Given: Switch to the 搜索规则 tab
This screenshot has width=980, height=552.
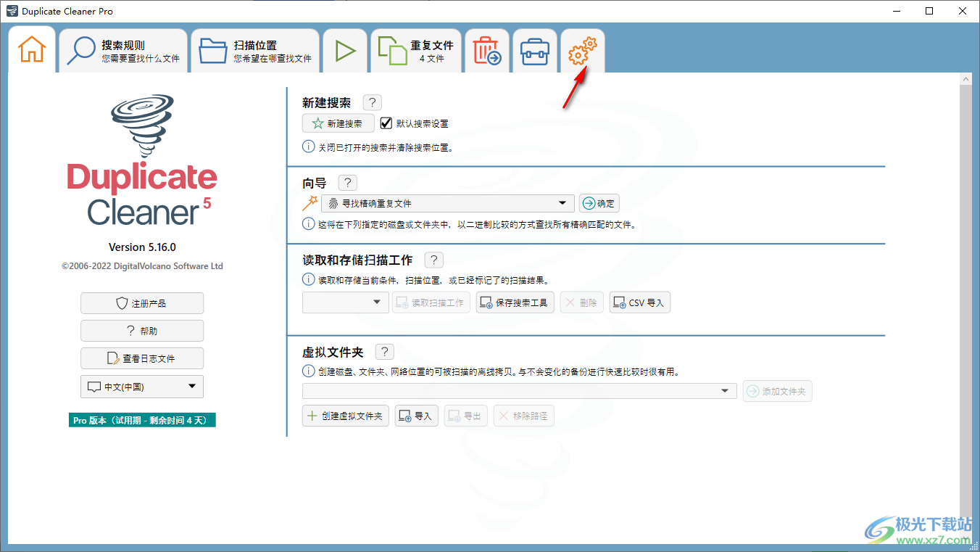Looking at the screenshot, I should point(124,51).
